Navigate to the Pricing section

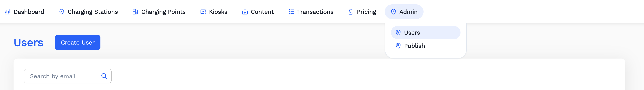pos(366,12)
